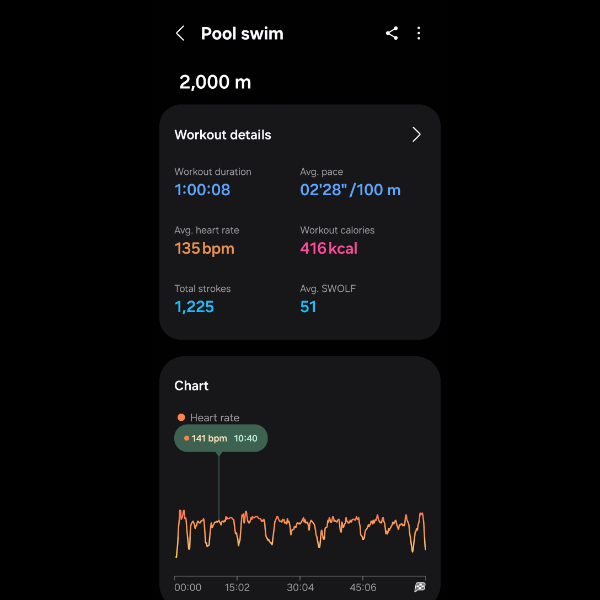Tap the finish flag icon on chart axis

[x=420, y=587]
